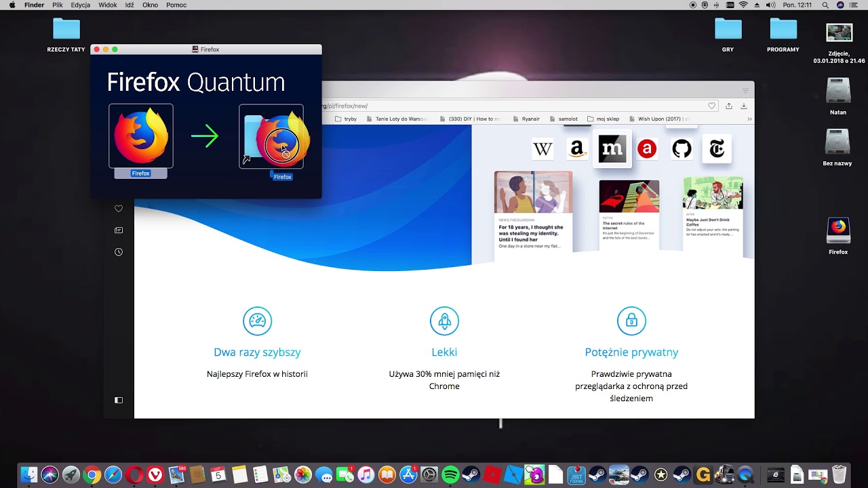Open the bookmarks heart icon in the Opera sidebar
The height and width of the screenshot is (488, 868).
(x=119, y=209)
